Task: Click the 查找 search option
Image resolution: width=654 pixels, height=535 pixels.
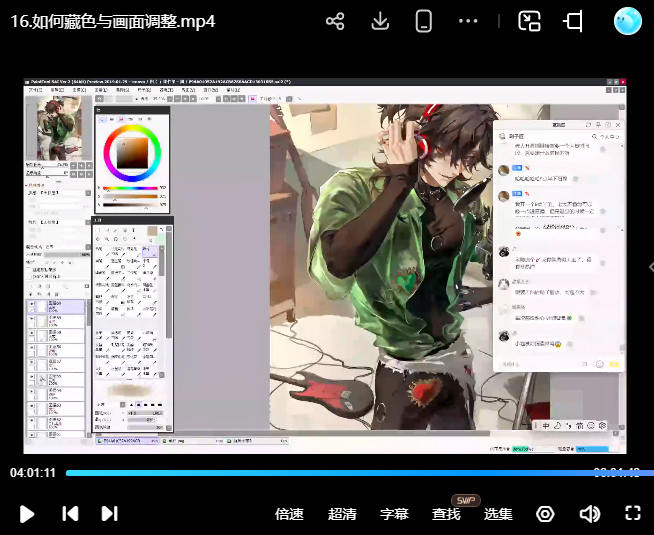Action: [x=446, y=514]
